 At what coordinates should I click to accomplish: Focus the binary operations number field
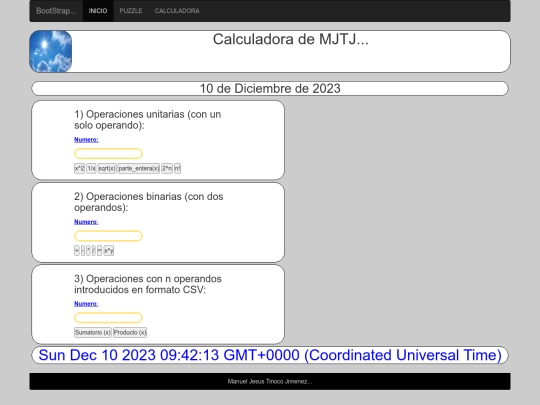(x=108, y=236)
